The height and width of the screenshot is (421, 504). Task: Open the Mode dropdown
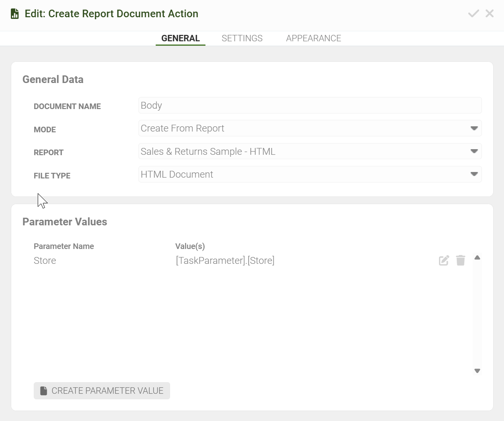(474, 128)
